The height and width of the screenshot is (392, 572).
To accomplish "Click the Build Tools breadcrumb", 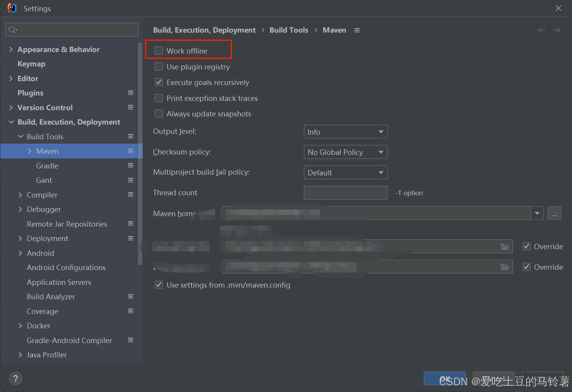I will (x=289, y=30).
